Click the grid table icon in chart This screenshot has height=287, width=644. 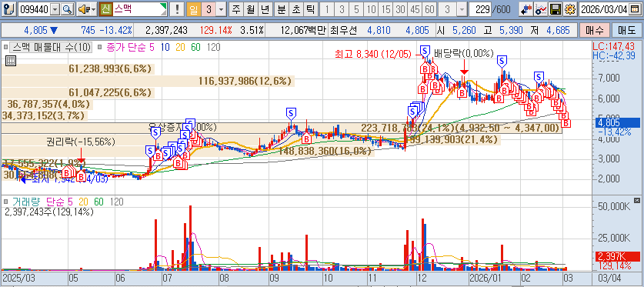(11, 62)
